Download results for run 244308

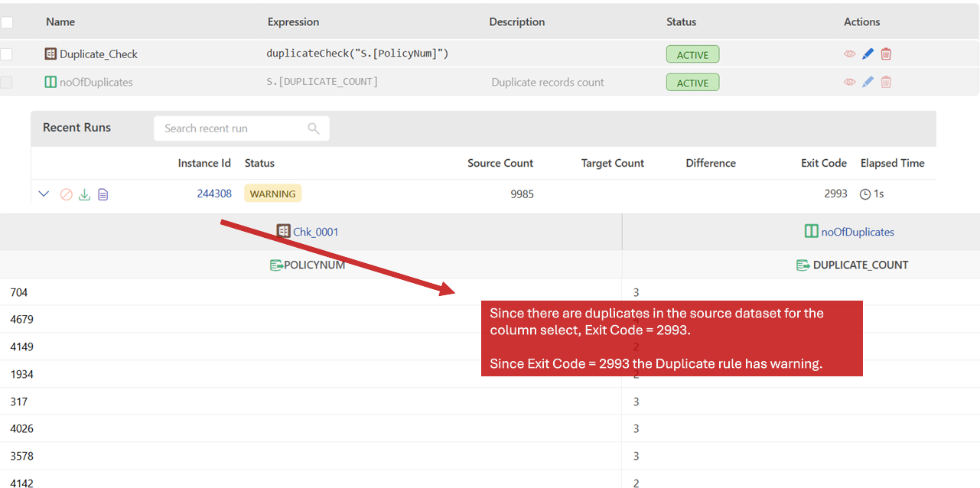[x=85, y=194]
